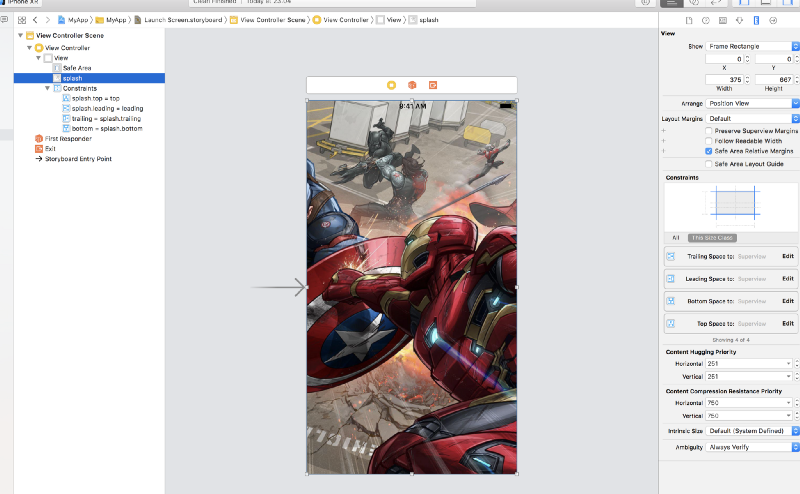Edit the Top Space constraint
Viewport: 800px width, 494px height.
pos(788,324)
